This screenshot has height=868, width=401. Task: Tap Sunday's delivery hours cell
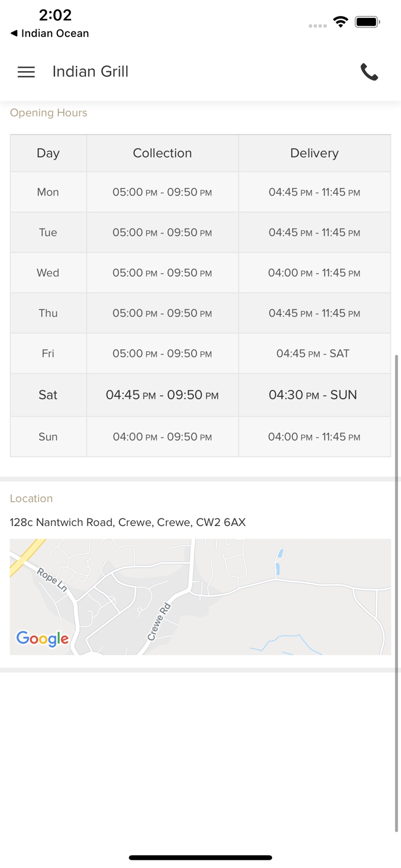pos(314,437)
